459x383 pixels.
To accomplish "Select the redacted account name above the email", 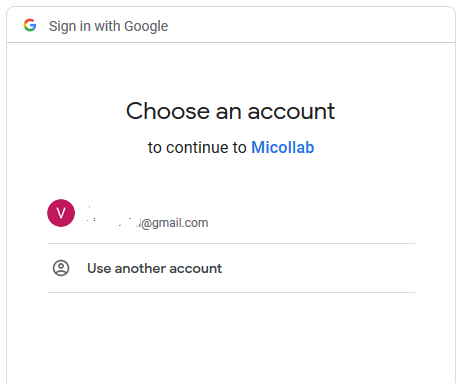I will 118,204.
